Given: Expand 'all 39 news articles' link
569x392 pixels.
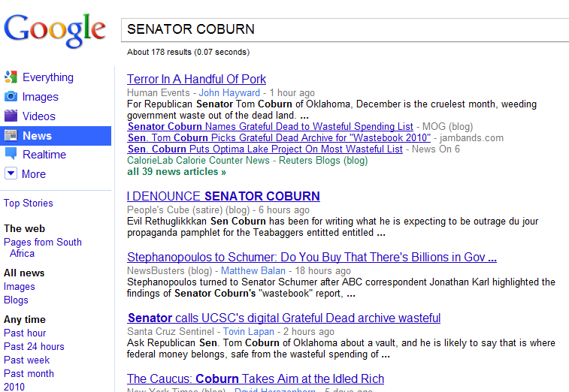Looking at the screenshot, I should (177, 172).
